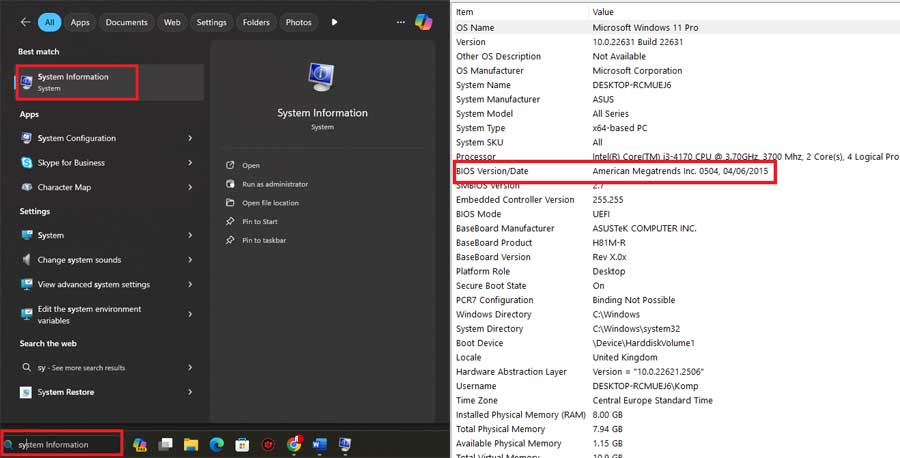Open View advanced system settings icon
The width and height of the screenshot is (900, 458).
click(x=26, y=284)
